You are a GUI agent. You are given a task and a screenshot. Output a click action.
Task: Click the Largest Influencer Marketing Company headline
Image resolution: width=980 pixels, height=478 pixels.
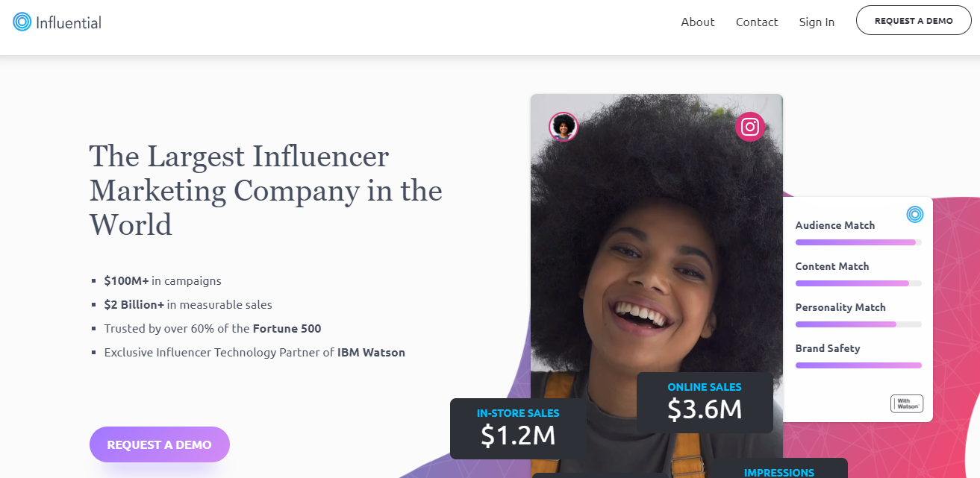point(265,190)
